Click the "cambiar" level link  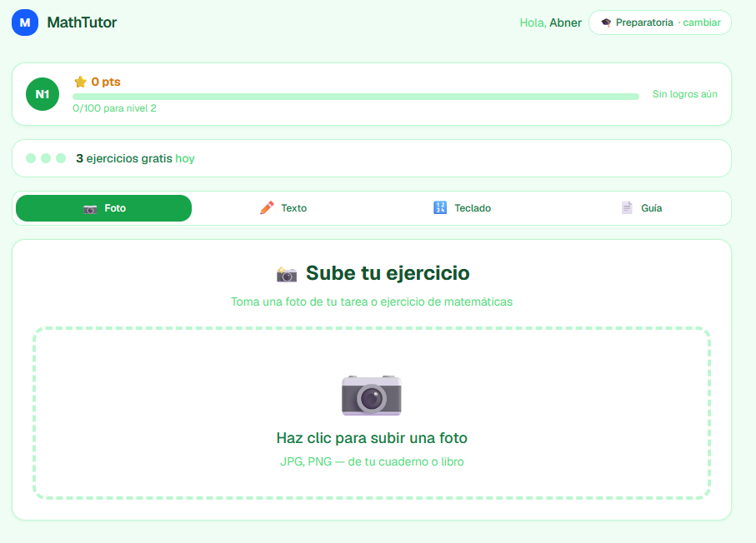(x=702, y=22)
